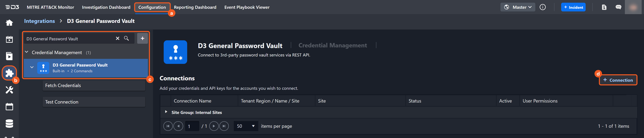This screenshot has height=138, width=644.
Task: Click the page number input field
Action: (192, 126)
